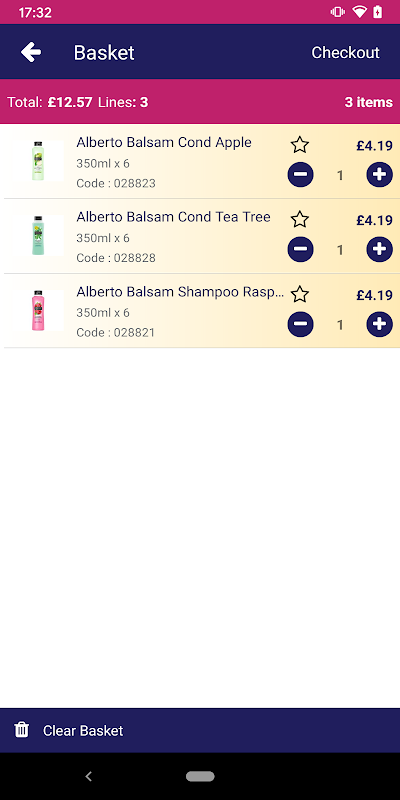The height and width of the screenshot is (800, 400).
Task: Toggle star for Alberto Balsam Cond Tea Tree
Action: [300, 219]
